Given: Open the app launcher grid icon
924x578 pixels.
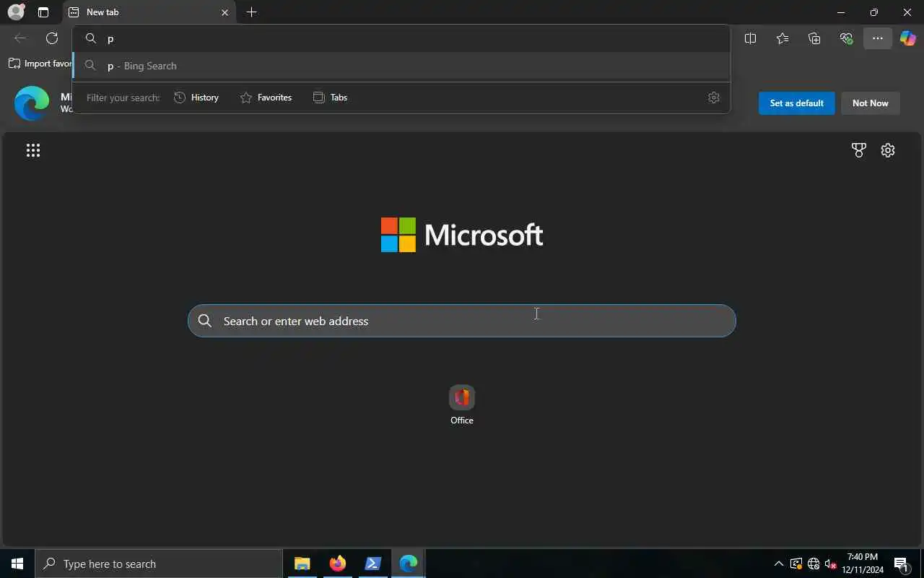Looking at the screenshot, I should coord(33,150).
